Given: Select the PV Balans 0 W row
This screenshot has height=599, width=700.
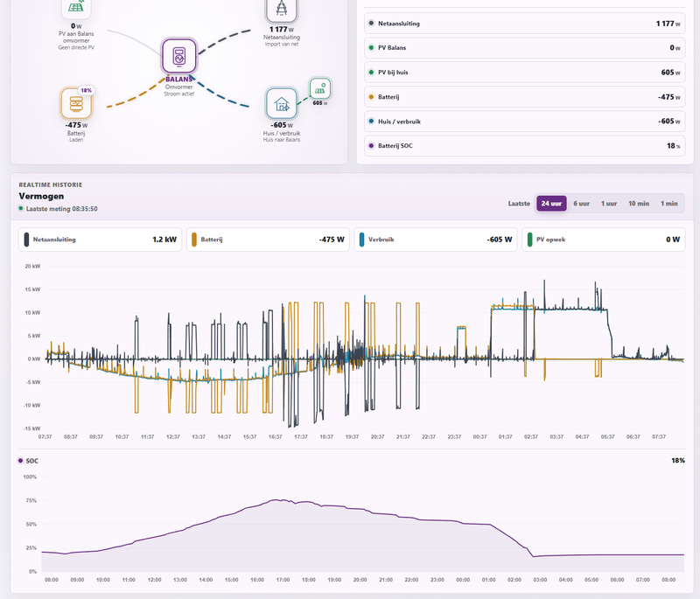Looking at the screenshot, I should click(x=524, y=48).
